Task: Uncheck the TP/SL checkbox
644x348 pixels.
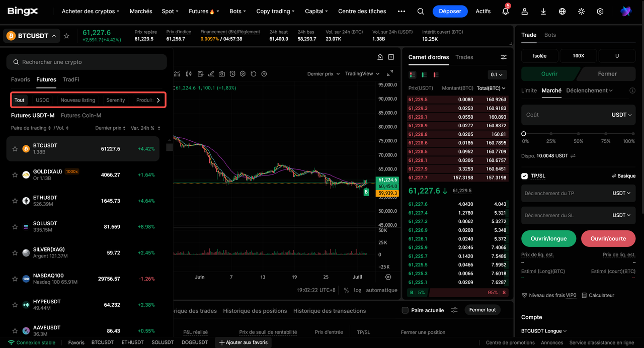Action: point(525,176)
